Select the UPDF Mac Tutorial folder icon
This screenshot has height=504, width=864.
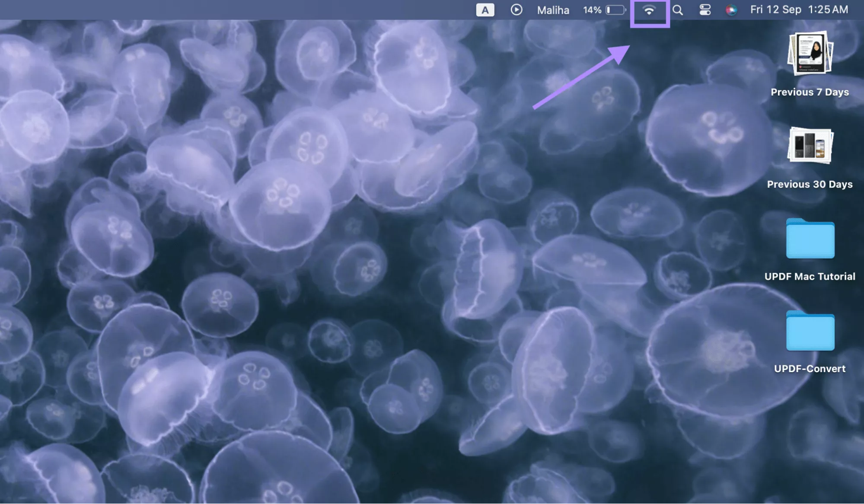click(810, 239)
